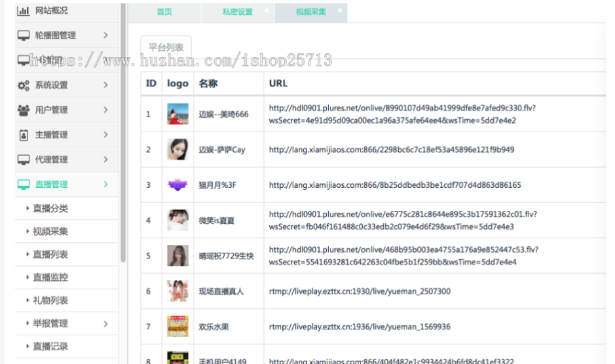The height and width of the screenshot is (364, 615).
Task: Click the 迈娱-萨萨Cay logo thumbnail
Action: (177, 149)
